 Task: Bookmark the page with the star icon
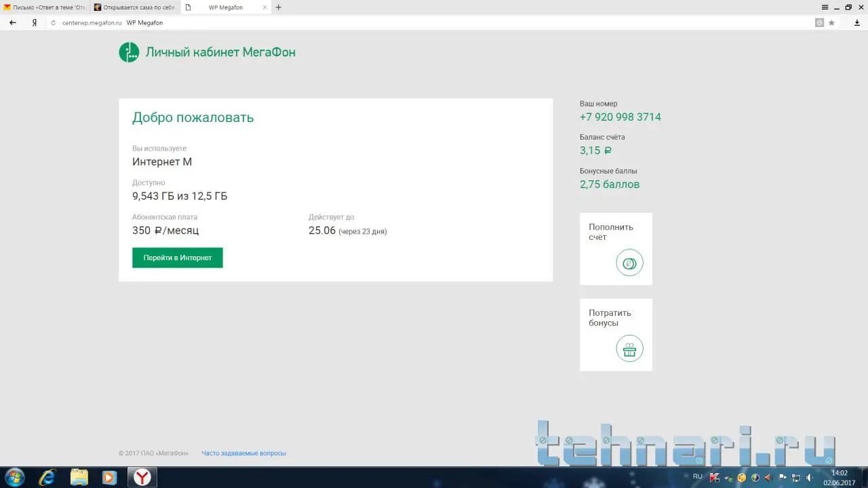click(831, 22)
